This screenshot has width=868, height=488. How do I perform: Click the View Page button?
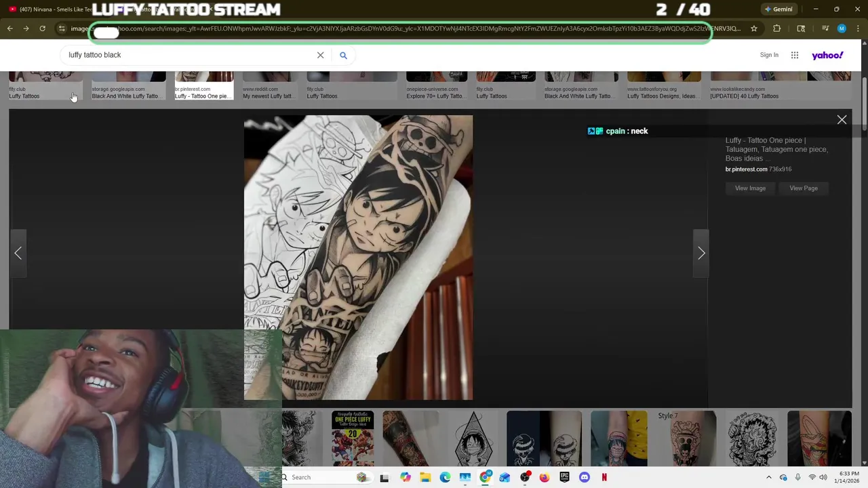click(804, 188)
